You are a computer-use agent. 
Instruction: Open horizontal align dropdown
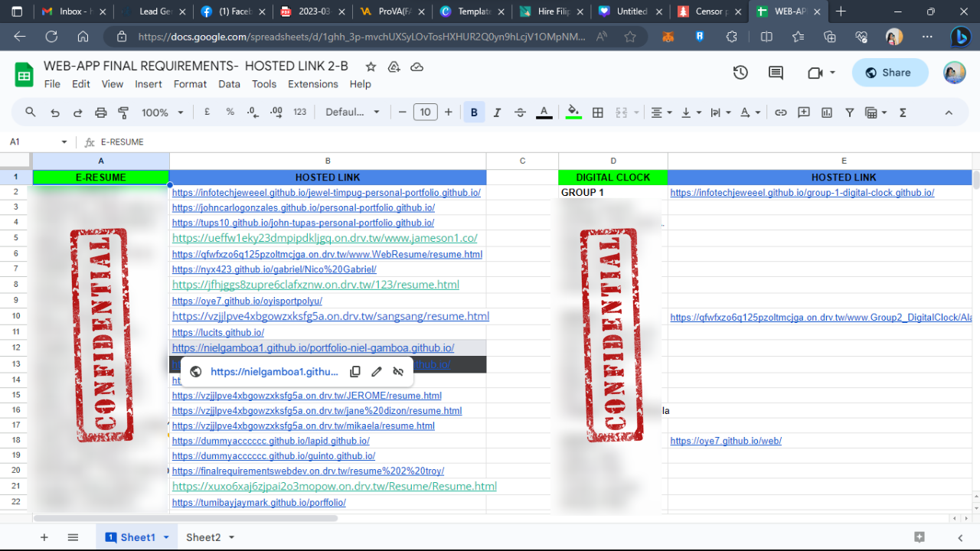[x=661, y=112]
